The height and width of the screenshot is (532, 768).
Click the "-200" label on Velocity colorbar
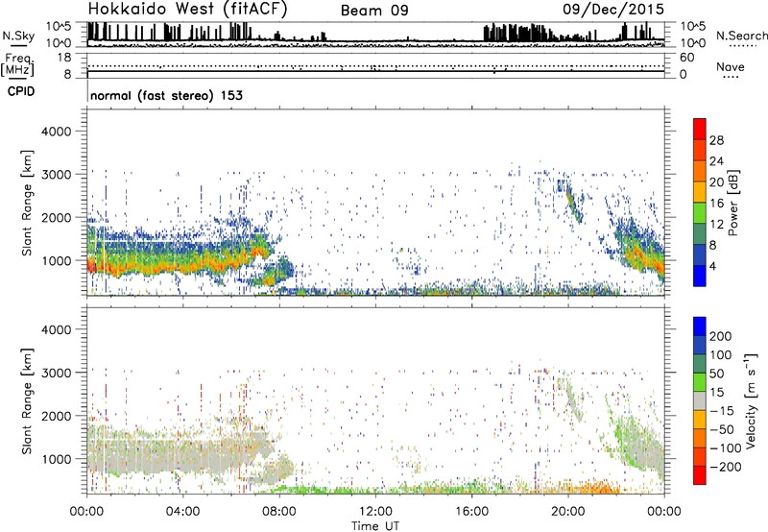tap(726, 467)
